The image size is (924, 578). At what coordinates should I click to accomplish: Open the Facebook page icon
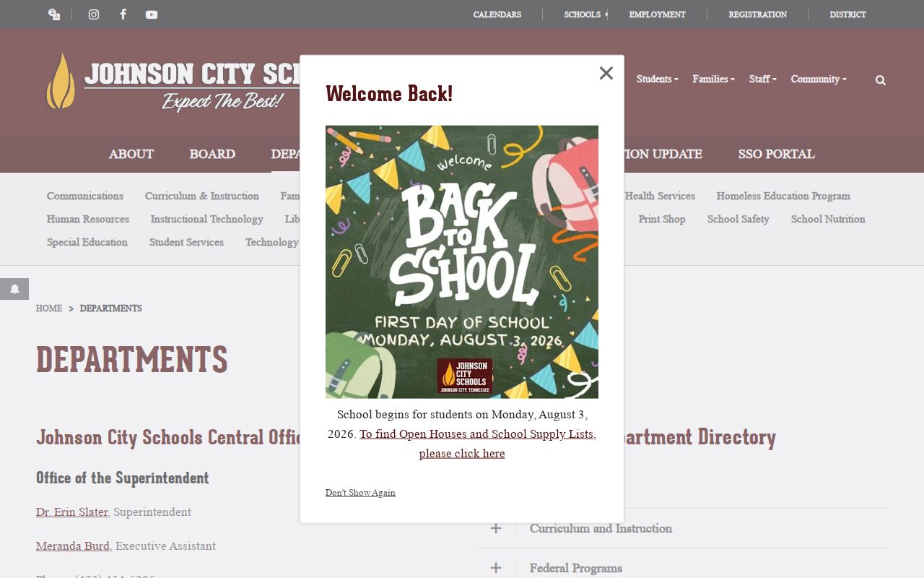click(123, 14)
